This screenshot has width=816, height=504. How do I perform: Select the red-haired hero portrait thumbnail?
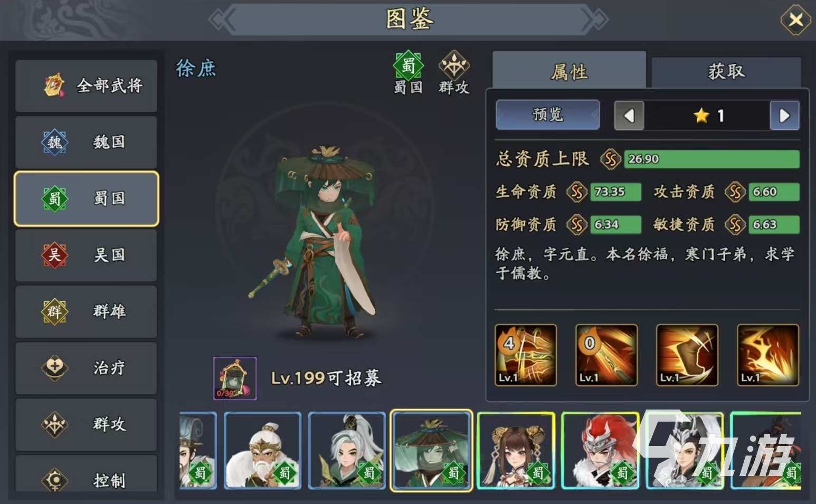click(x=601, y=451)
